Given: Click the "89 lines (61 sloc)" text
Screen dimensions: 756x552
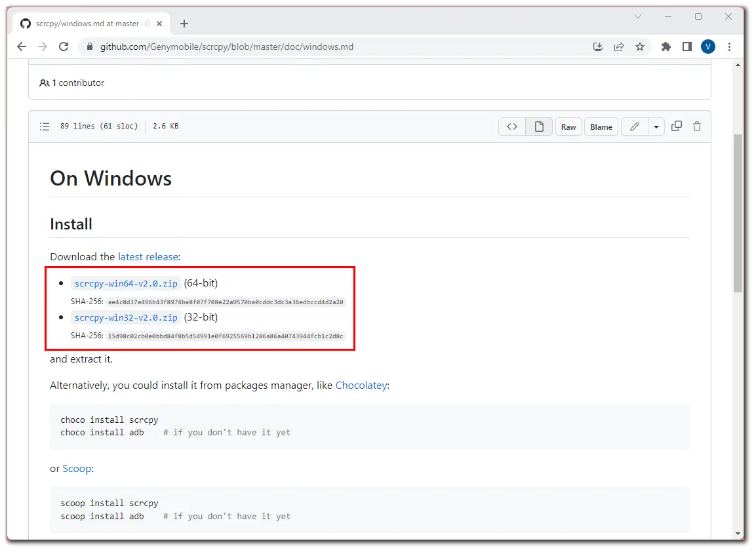Looking at the screenshot, I should pos(99,127).
